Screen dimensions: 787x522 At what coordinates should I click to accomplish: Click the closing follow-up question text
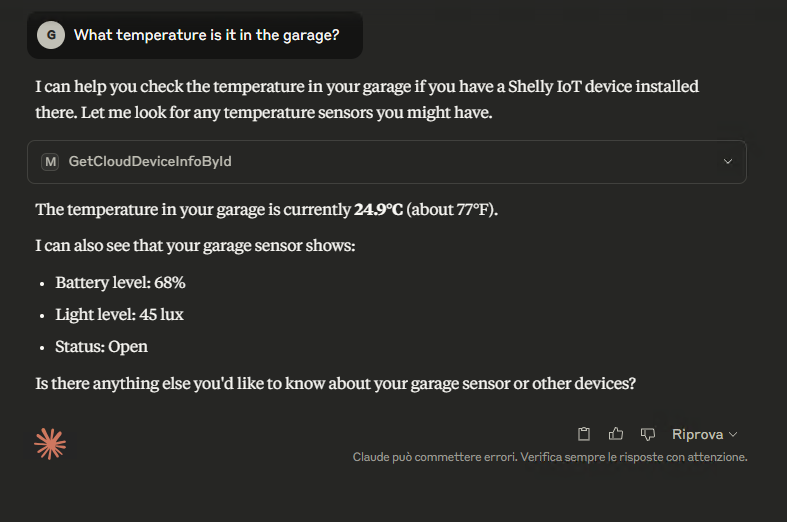(x=335, y=383)
